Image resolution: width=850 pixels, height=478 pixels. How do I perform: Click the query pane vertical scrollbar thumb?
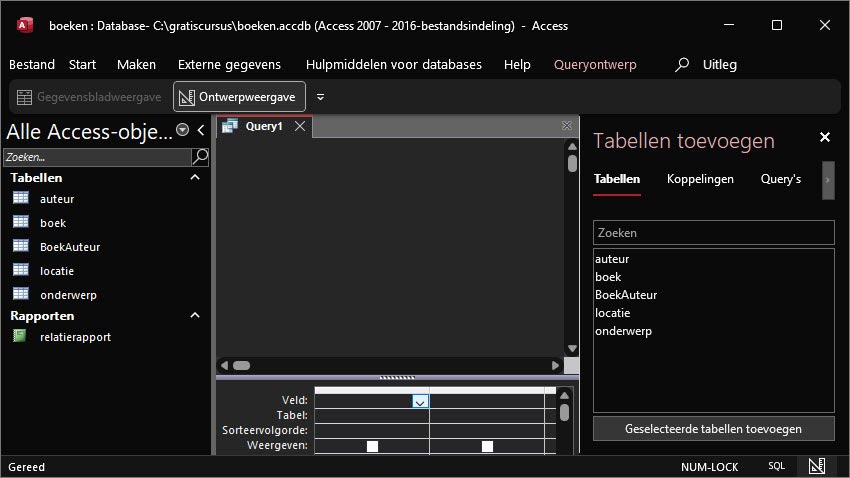coord(572,164)
